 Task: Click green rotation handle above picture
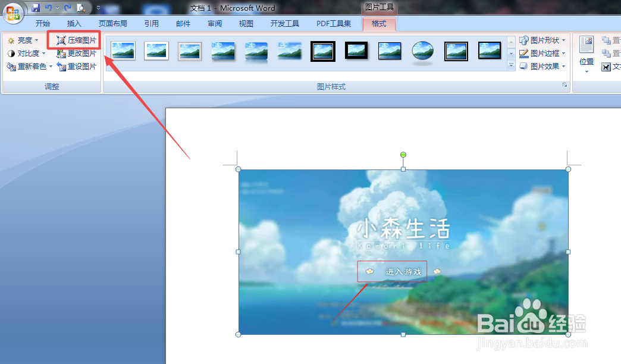click(403, 155)
